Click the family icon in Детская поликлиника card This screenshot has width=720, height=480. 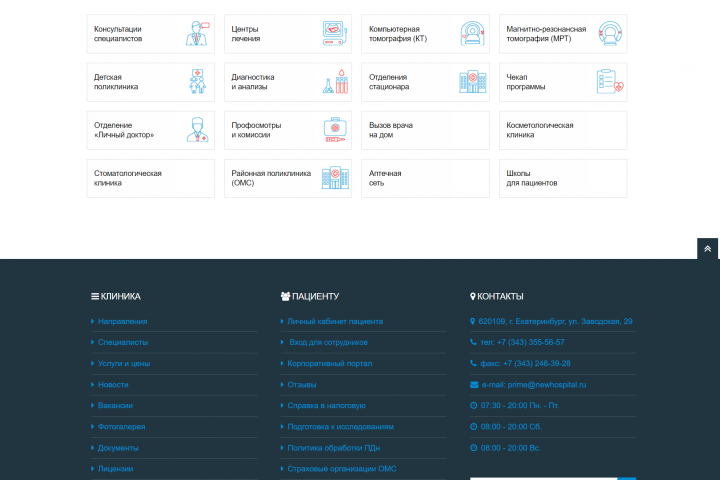(x=197, y=81)
